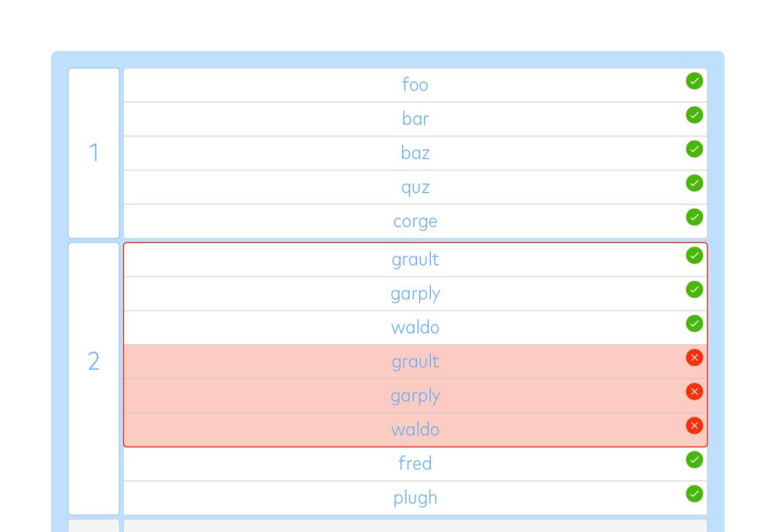Select the white unhighlighted garply row
Viewport: 775px width, 532px height.
coord(415,293)
